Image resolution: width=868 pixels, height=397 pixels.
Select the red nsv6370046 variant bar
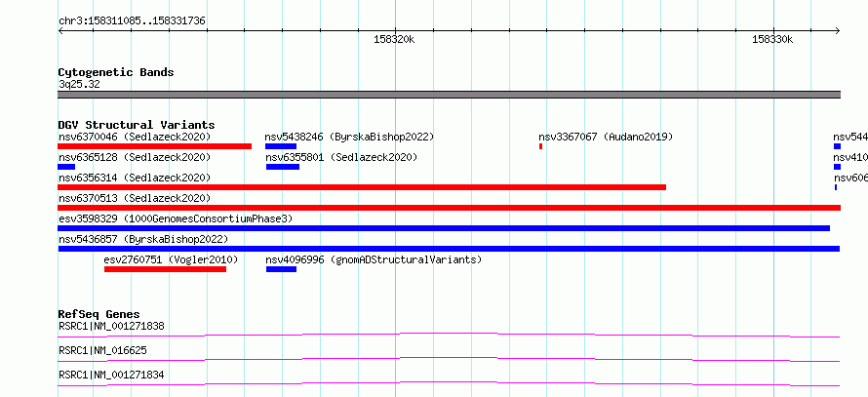click(x=154, y=146)
